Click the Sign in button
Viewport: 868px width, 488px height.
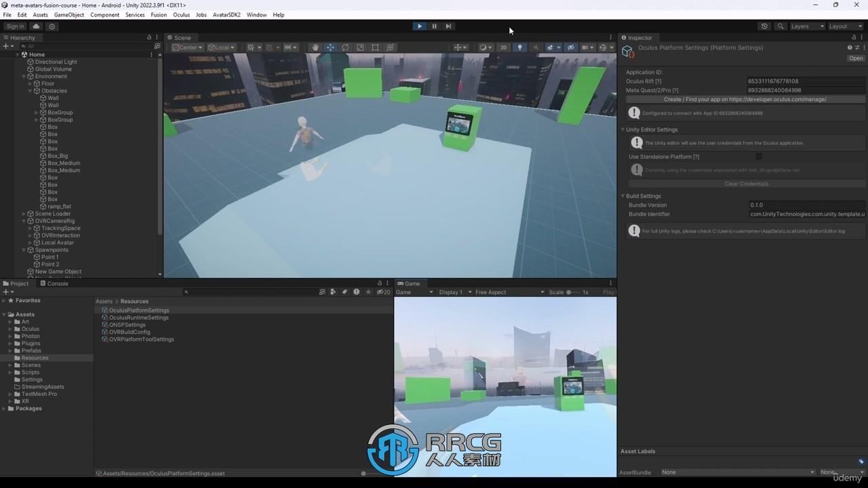point(15,26)
